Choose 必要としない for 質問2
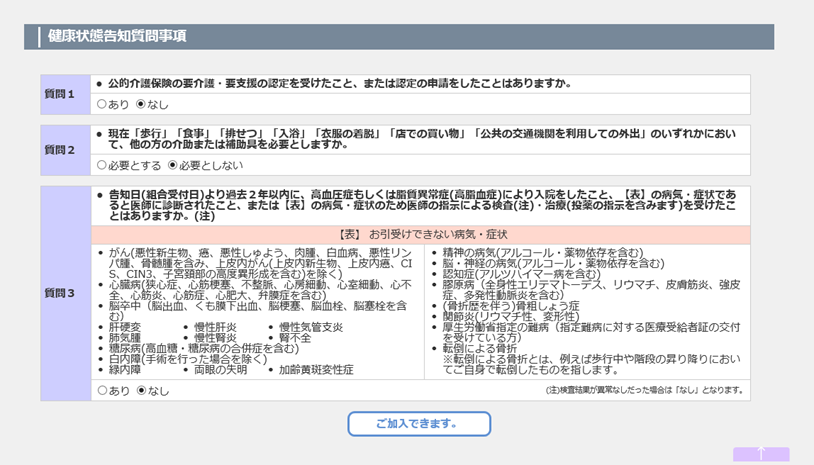Image resolution: width=814 pixels, height=465 pixels. tap(172, 165)
